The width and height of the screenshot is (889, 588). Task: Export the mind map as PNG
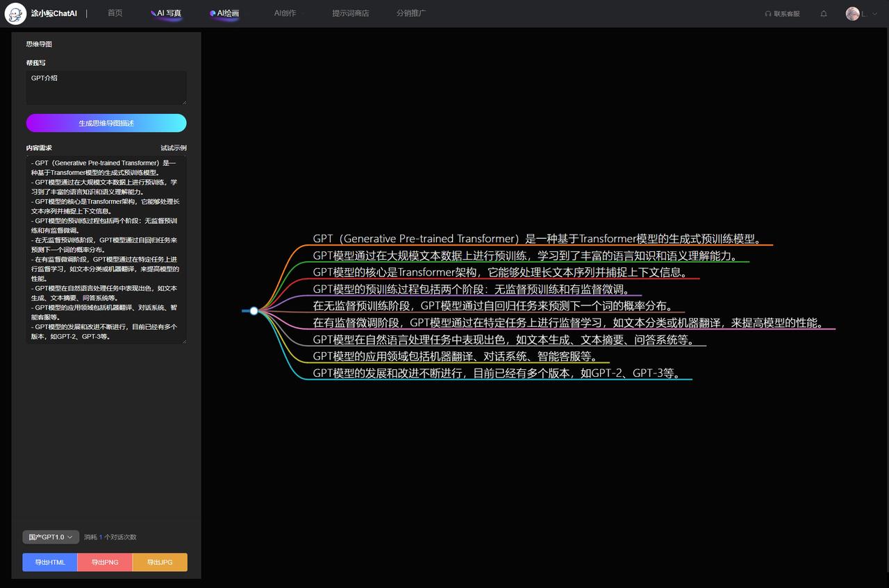[x=105, y=562]
